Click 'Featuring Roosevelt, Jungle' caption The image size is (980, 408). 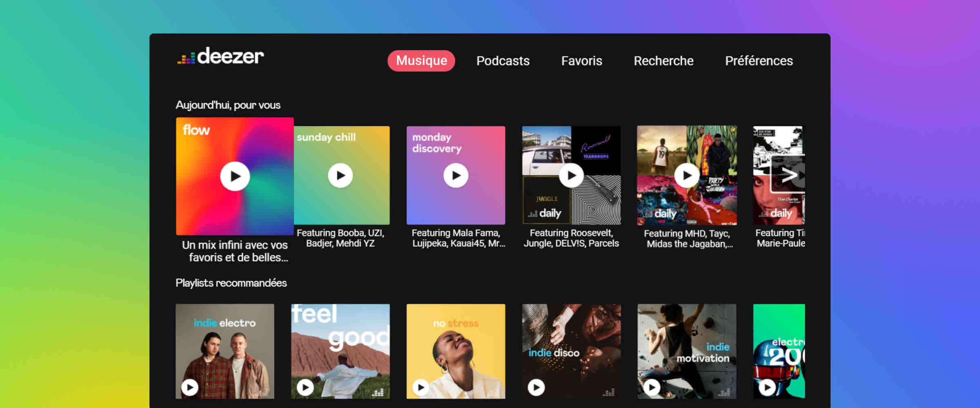571,238
